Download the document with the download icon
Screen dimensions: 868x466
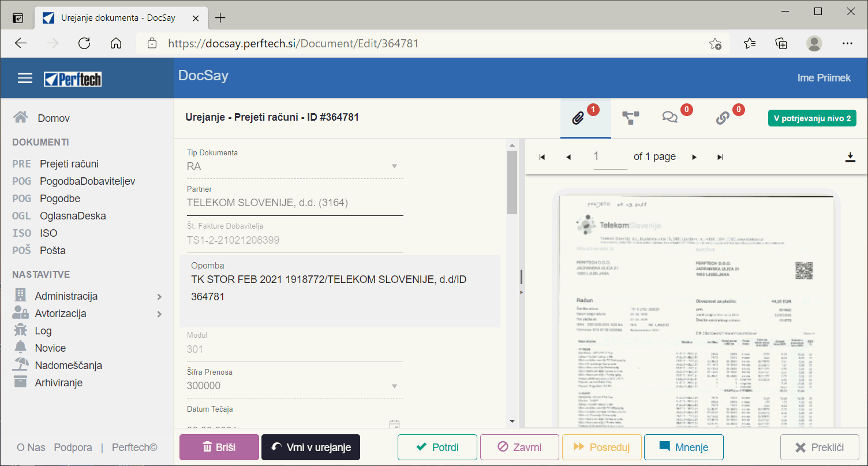[x=850, y=157]
